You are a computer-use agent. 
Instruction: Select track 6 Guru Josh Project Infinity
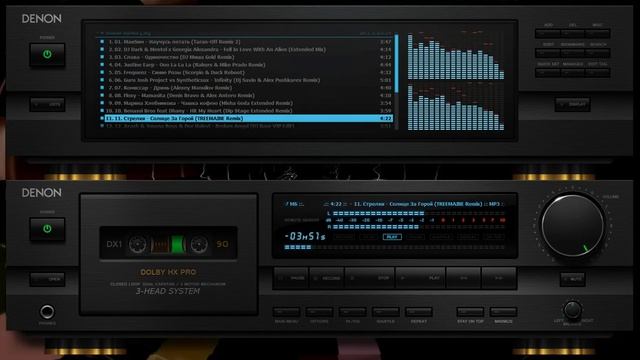(x=245, y=80)
